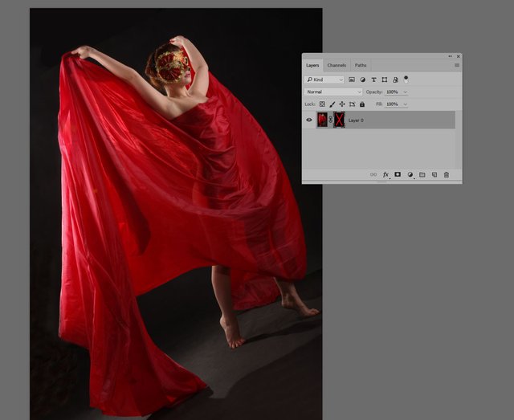Lock layer position icon
Image resolution: width=514 pixels, height=420 pixels.
point(342,104)
